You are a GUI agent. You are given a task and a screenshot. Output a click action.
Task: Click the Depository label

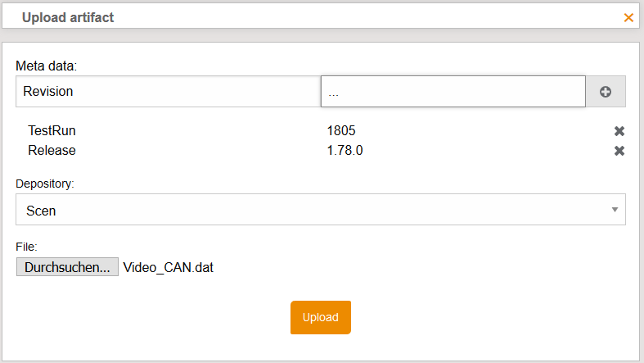tap(45, 184)
